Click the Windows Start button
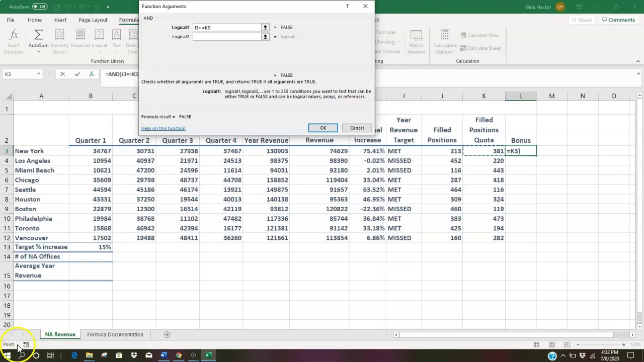The width and height of the screenshot is (644, 362). [x=7, y=355]
